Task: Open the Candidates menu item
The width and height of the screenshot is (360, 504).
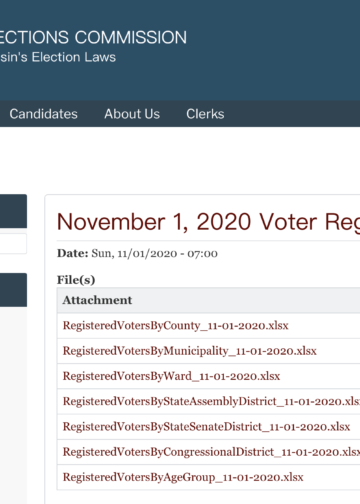Action: click(x=43, y=114)
